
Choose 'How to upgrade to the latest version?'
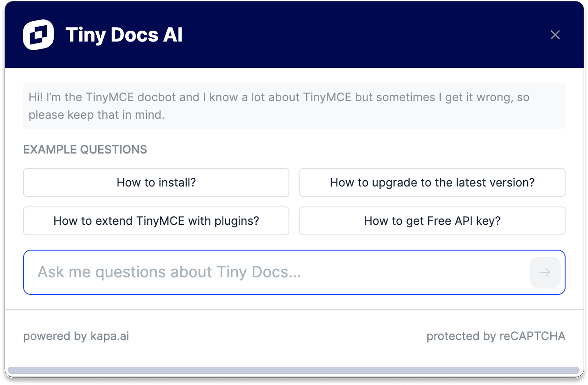click(432, 183)
